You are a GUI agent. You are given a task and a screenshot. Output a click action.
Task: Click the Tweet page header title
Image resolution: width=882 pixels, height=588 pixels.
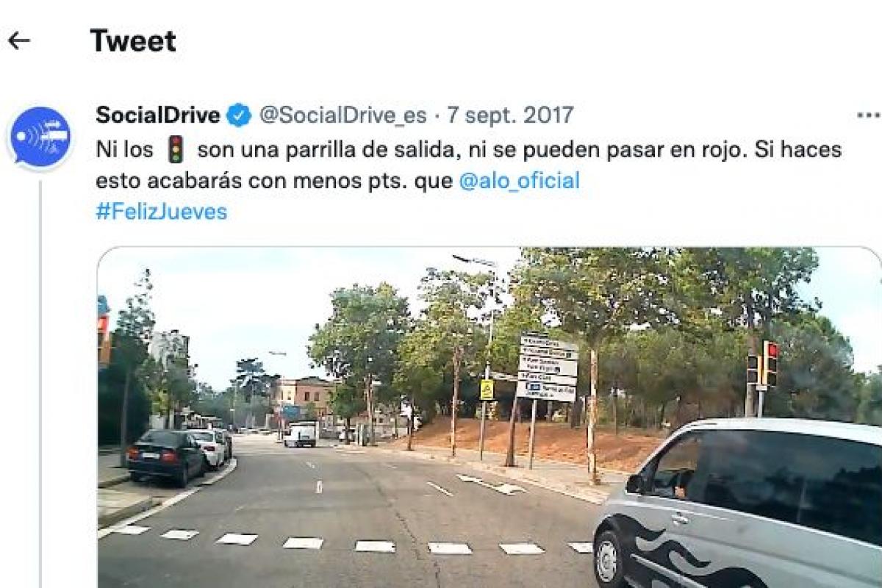[133, 41]
